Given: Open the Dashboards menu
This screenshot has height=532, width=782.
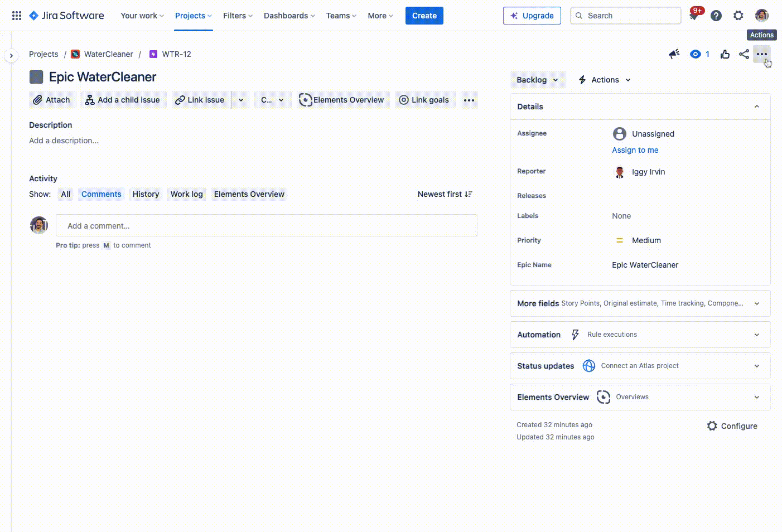Looking at the screenshot, I should [x=289, y=16].
